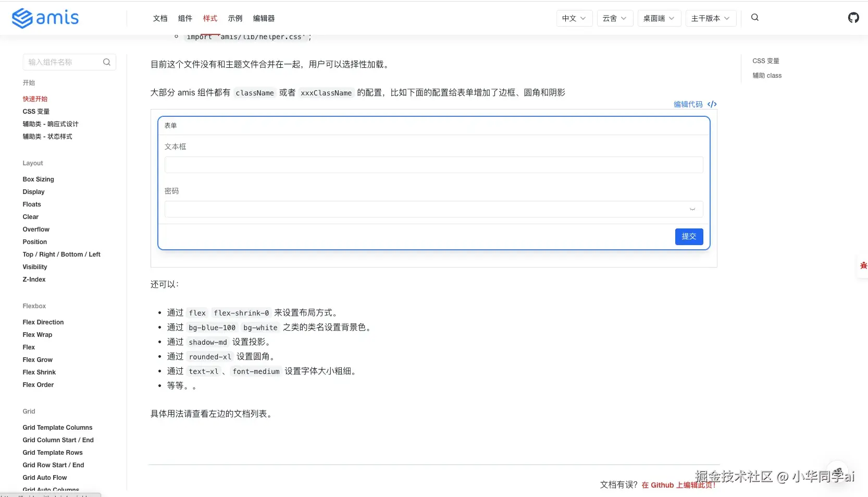Open the 编辑器 tab
This screenshot has height=497, width=868.
tap(264, 18)
